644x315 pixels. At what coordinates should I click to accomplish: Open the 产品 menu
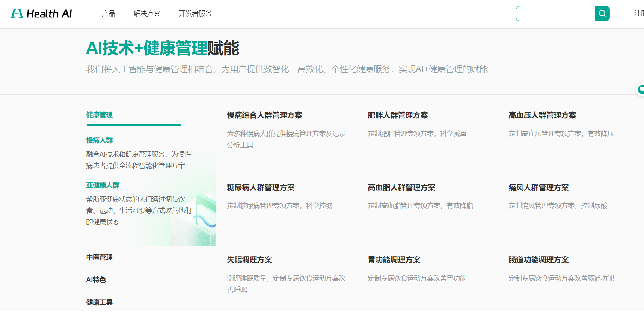(109, 13)
